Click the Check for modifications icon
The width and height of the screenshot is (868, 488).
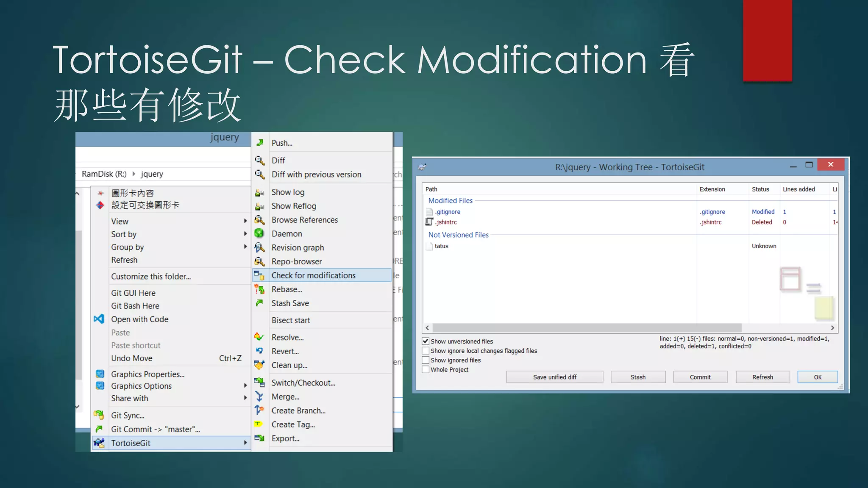259,275
